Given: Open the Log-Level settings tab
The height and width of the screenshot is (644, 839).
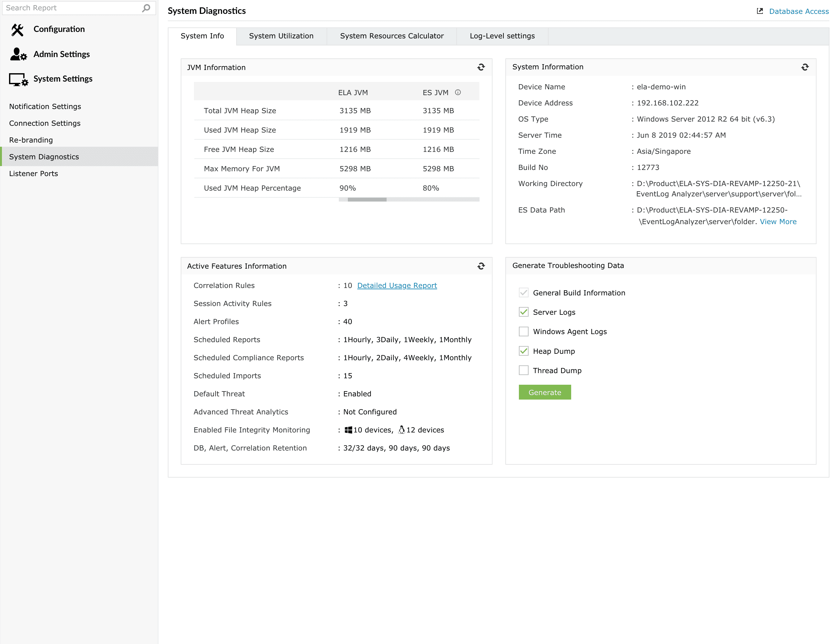Looking at the screenshot, I should (502, 36).
